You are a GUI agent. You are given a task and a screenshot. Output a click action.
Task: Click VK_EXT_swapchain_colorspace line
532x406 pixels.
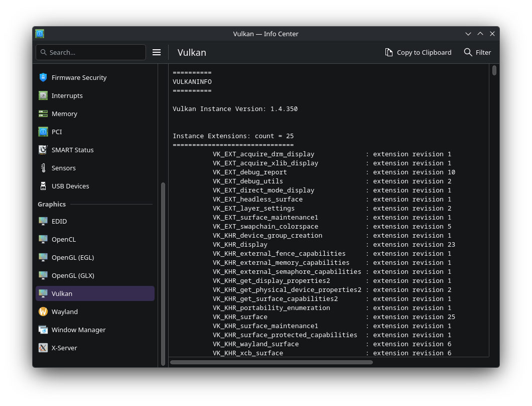pyautogui.click(x=332, y=226)
